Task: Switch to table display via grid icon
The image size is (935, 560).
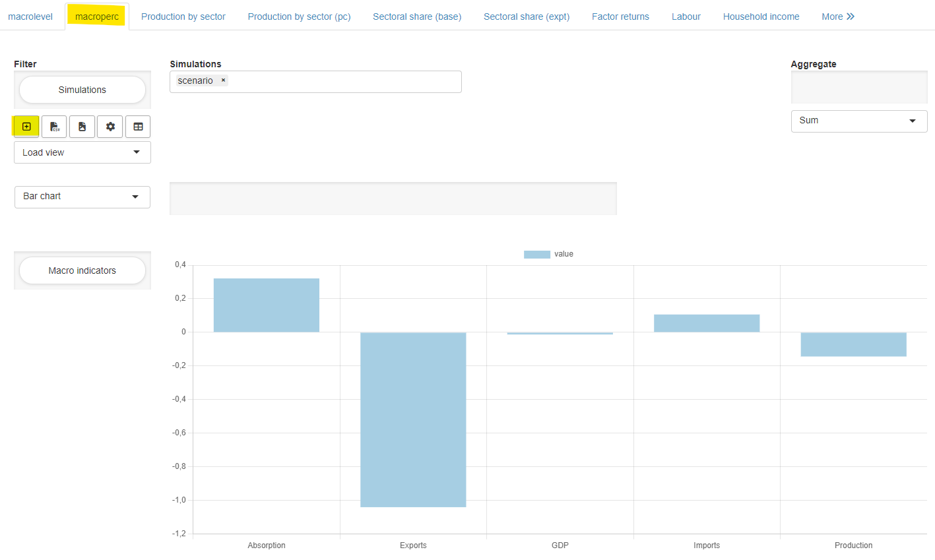Action: [138, 126]
